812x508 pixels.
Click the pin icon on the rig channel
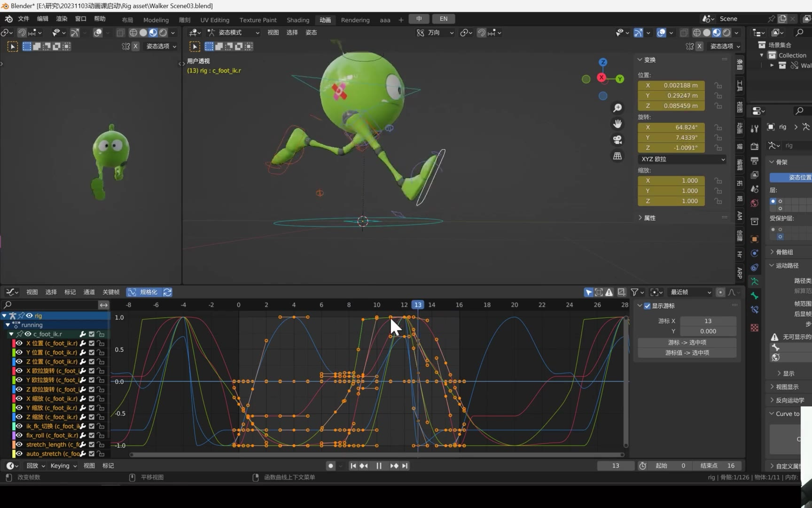tap(21, 316)
